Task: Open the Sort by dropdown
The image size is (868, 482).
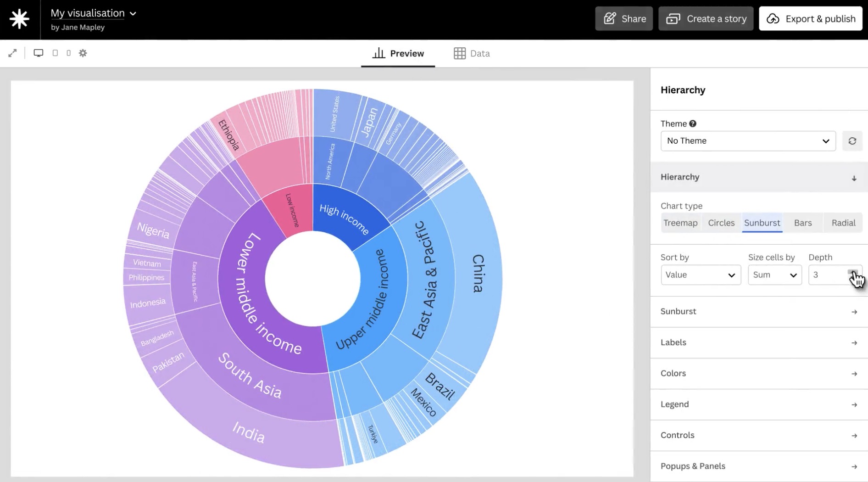Action: [x=700, y=275]
